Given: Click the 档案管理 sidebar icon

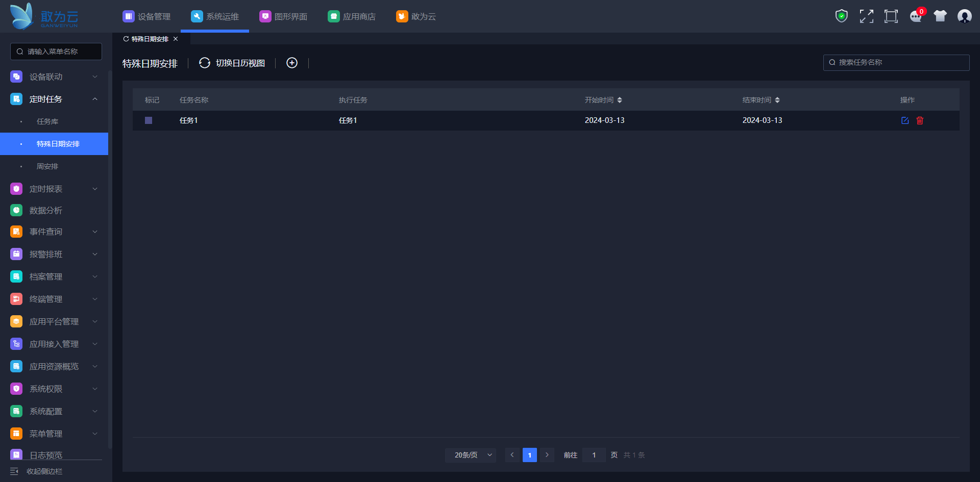Looking at the screenshot, I should click(x=16, y=276).
